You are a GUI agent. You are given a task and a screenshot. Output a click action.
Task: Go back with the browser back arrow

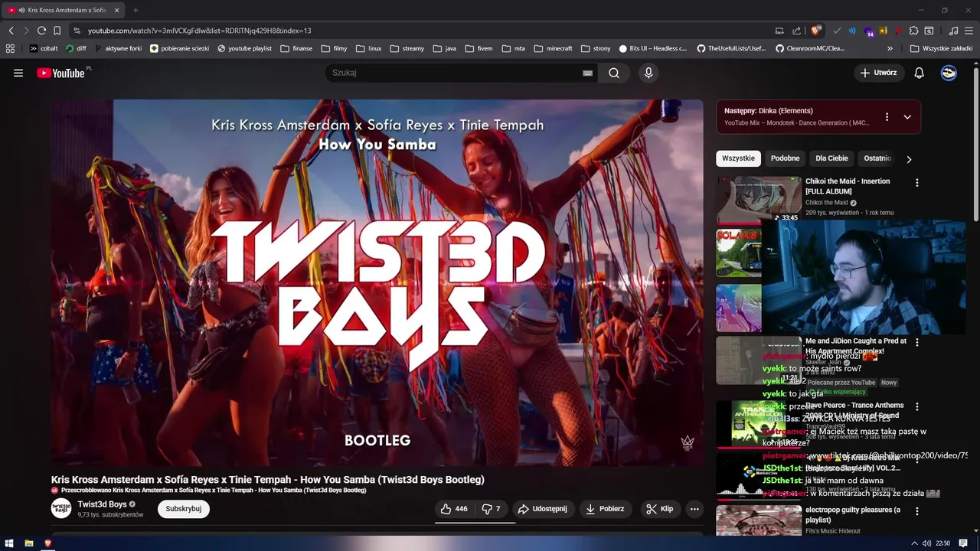(11, 31)
